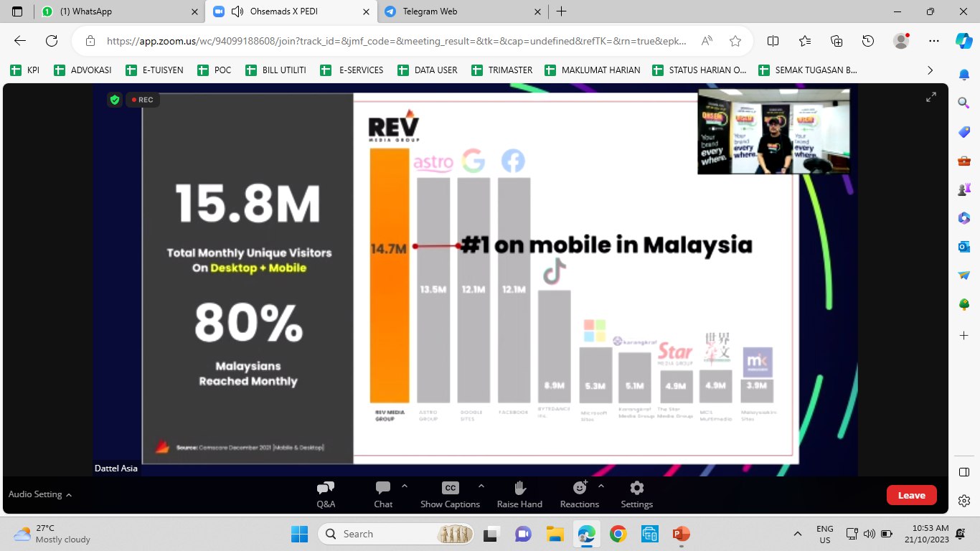
Task: Go back to the previous page
Action: click(x=20, y=41)
